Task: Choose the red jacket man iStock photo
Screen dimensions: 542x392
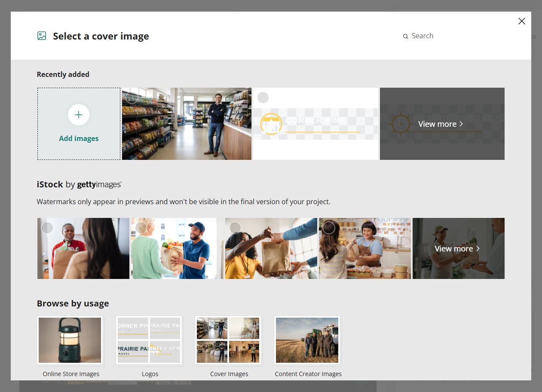Action: [83, 248]
